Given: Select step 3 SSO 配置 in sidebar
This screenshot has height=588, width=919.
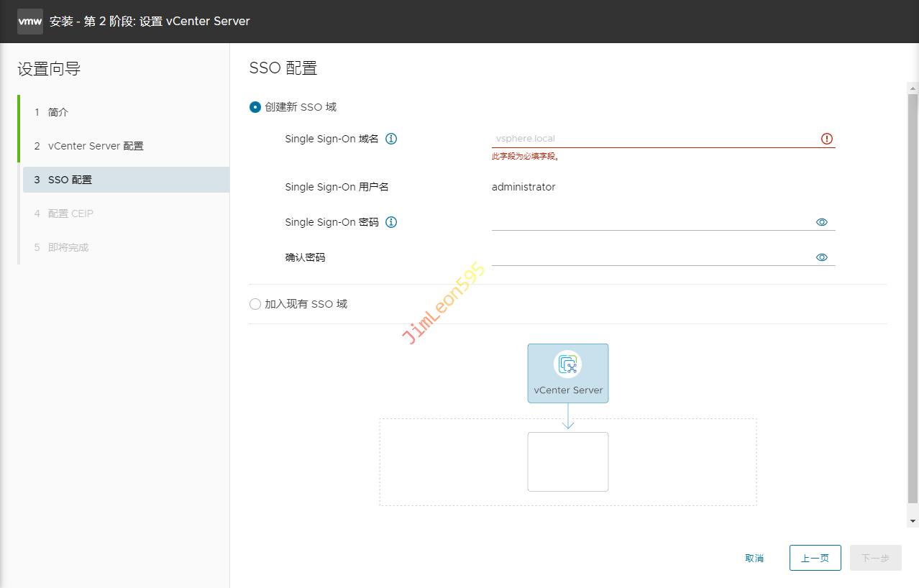Looking at the screenshot, I should 70,180.
